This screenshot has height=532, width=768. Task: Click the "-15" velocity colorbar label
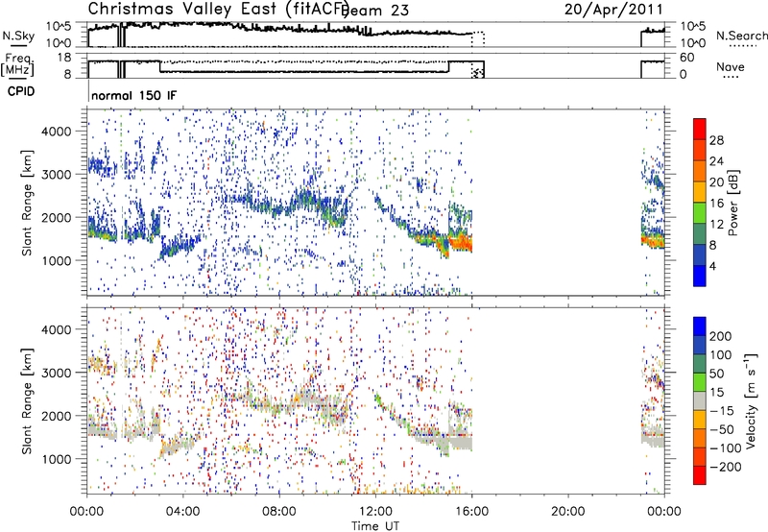[x=722, y=411]
